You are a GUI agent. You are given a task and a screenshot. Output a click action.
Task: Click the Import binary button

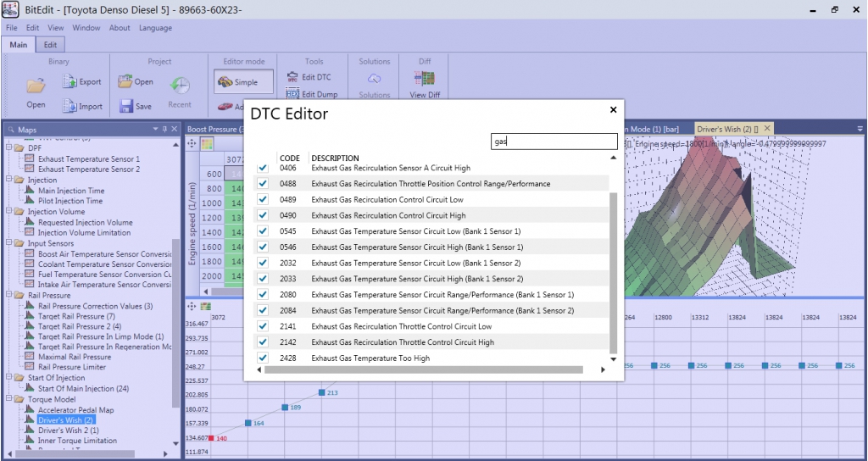(x=82, y=106)
